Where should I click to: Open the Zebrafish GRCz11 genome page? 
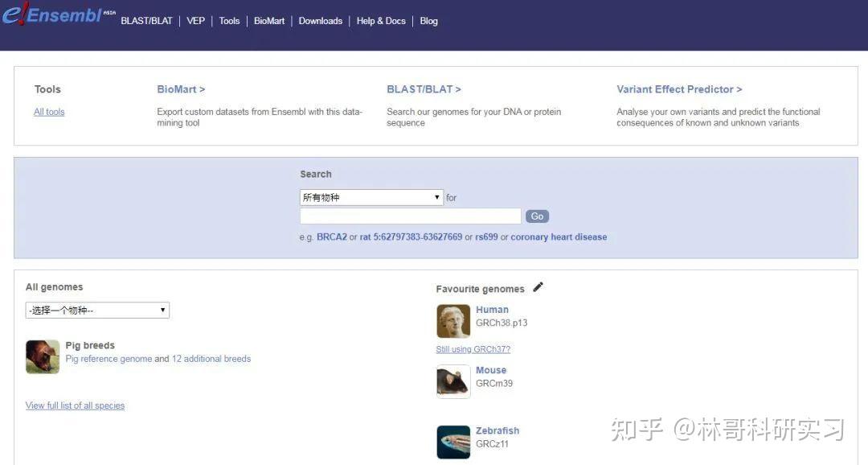point(497,430)
